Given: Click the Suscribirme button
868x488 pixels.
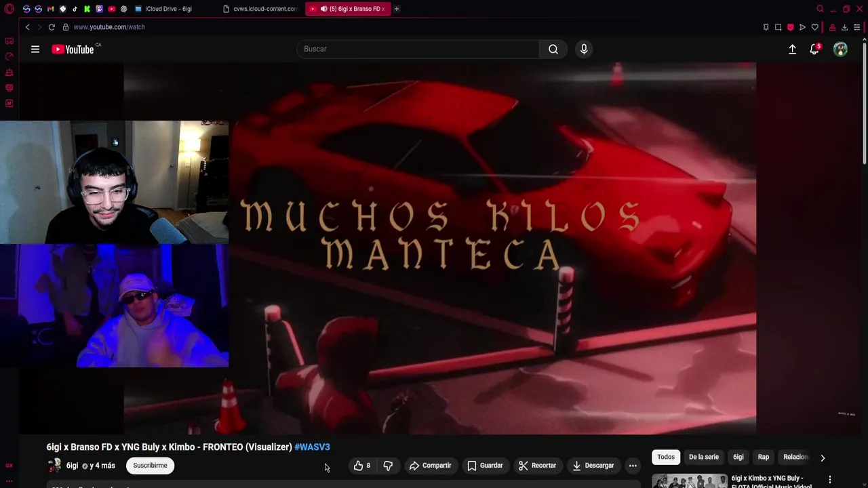Looking at the screenshot, I should tap(150, 466).
